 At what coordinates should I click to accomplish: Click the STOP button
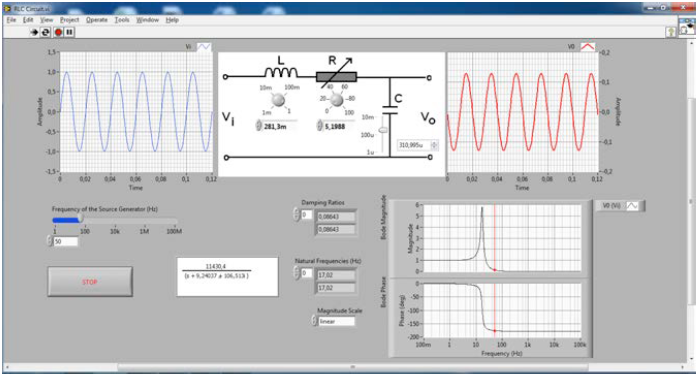(x=90, y=282)
